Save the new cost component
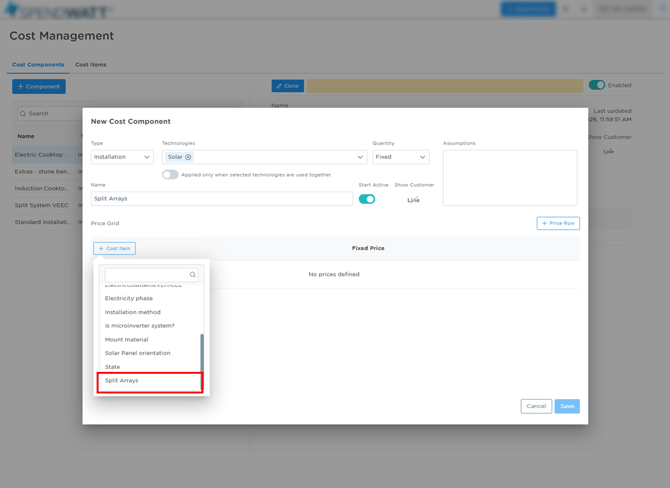 (x=567, y=406)
